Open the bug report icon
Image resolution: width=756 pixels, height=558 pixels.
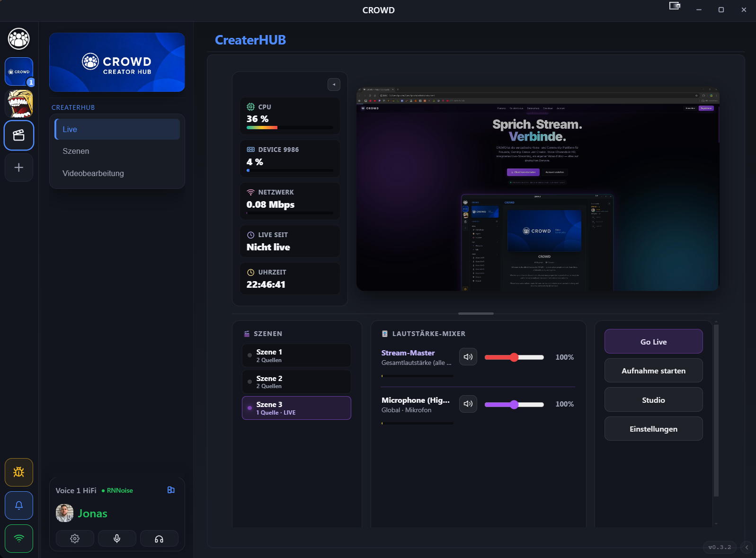19,472
